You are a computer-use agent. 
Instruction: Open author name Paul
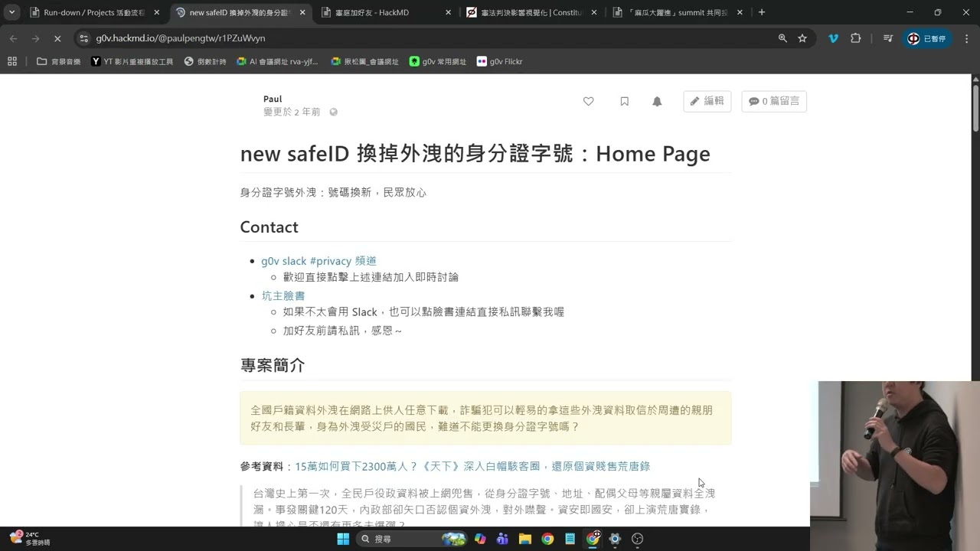pyautogui.click(x=273, y=99)
